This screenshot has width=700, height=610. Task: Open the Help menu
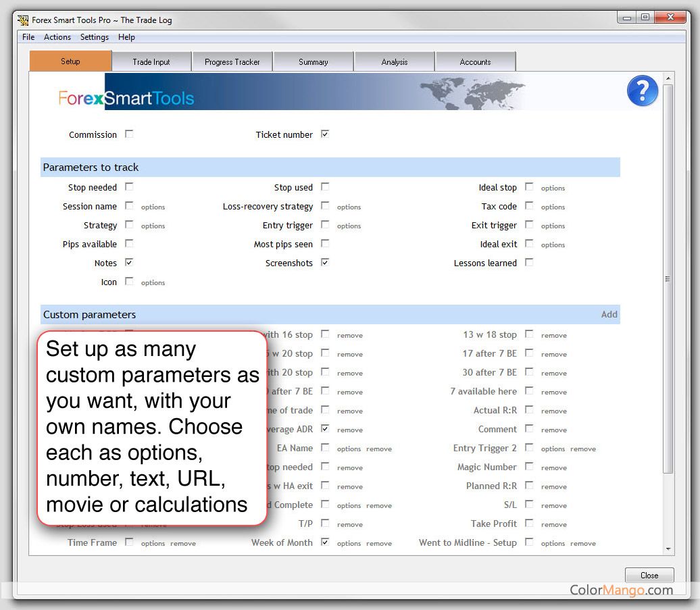click(126, 37)
